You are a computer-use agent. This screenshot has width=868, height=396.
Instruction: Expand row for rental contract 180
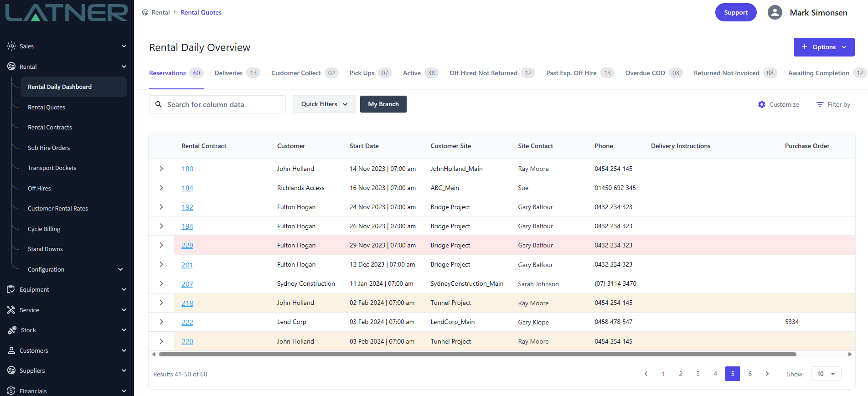click(161, 169)
